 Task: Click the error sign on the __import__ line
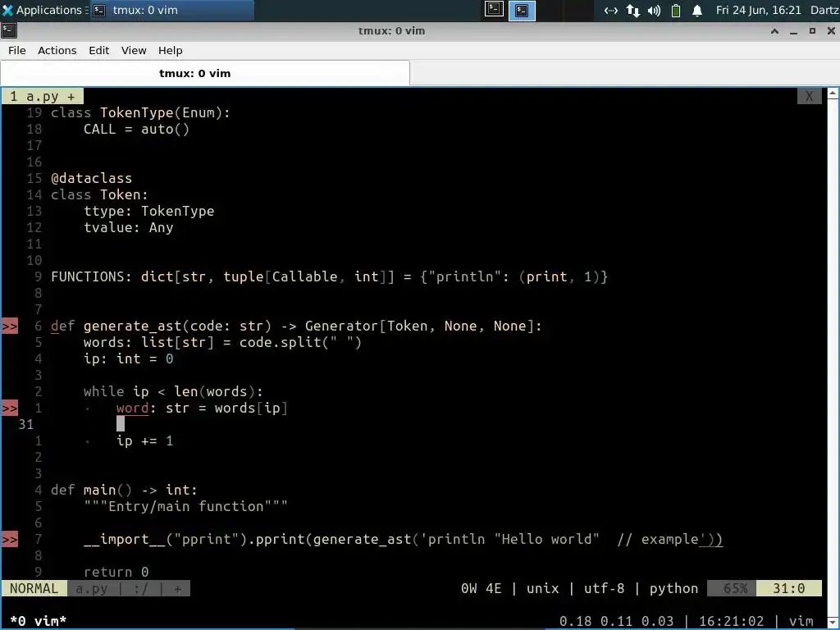coord(10,540)
